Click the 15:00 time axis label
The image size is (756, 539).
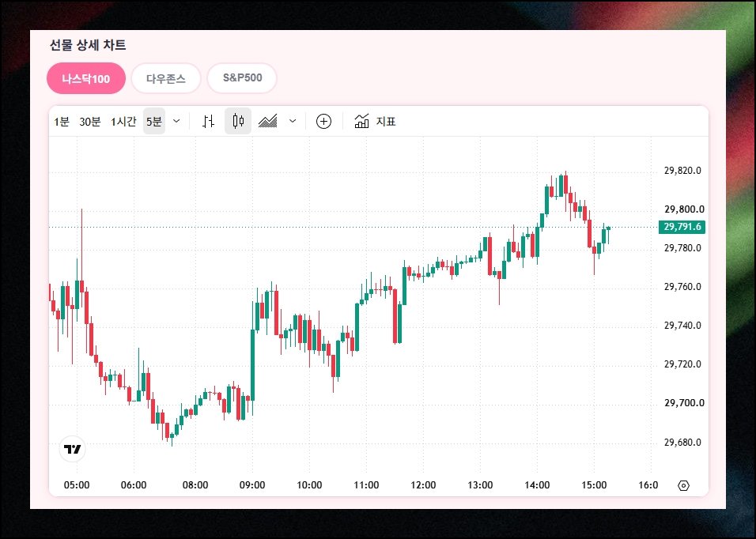(x=594, y=485)
